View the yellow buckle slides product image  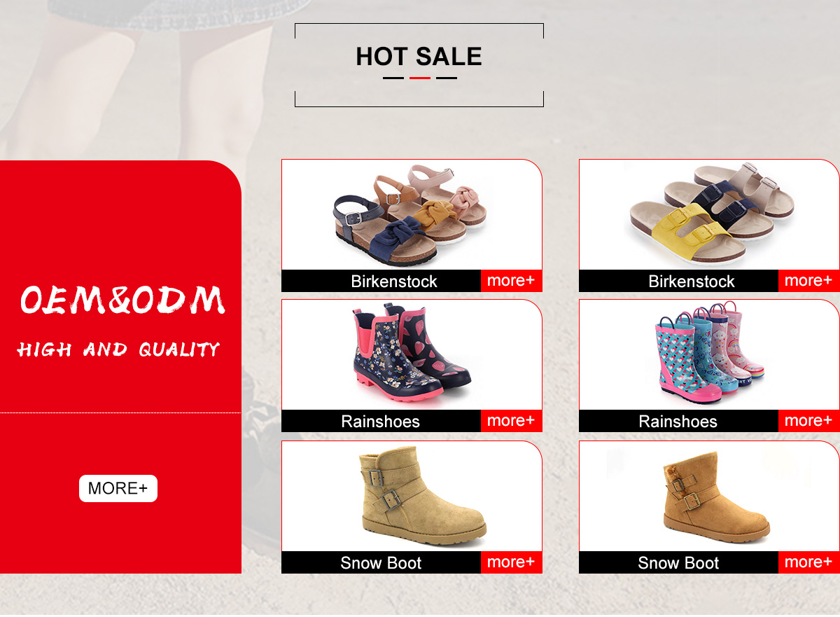tap(709, 214)
